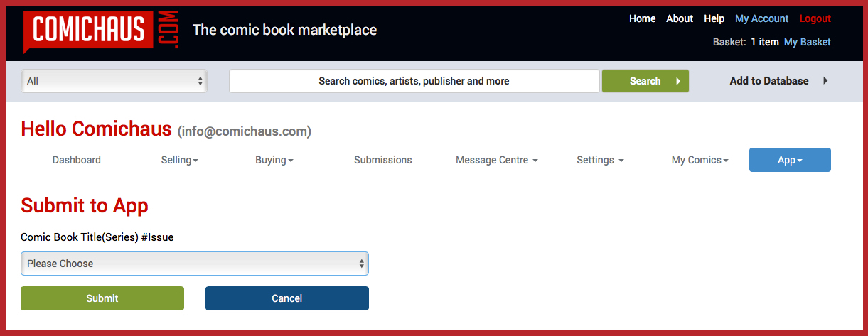This screenshot has width=868, height=336.
Task: Click the Comichaus.com logo
Action: pos(101,31)
